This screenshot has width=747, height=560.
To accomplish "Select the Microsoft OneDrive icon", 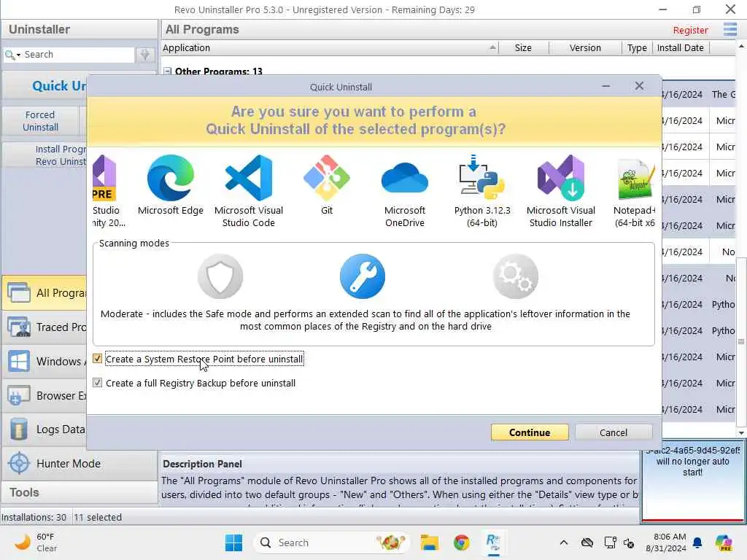I will pos(405,178).
